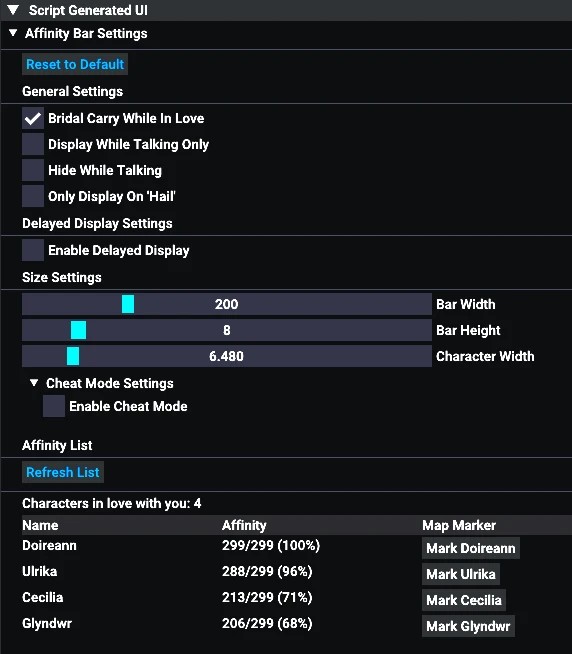The image size is (572, 654).
Task: Click the Bar Height slider handle
Action: [x=78, y=330]
